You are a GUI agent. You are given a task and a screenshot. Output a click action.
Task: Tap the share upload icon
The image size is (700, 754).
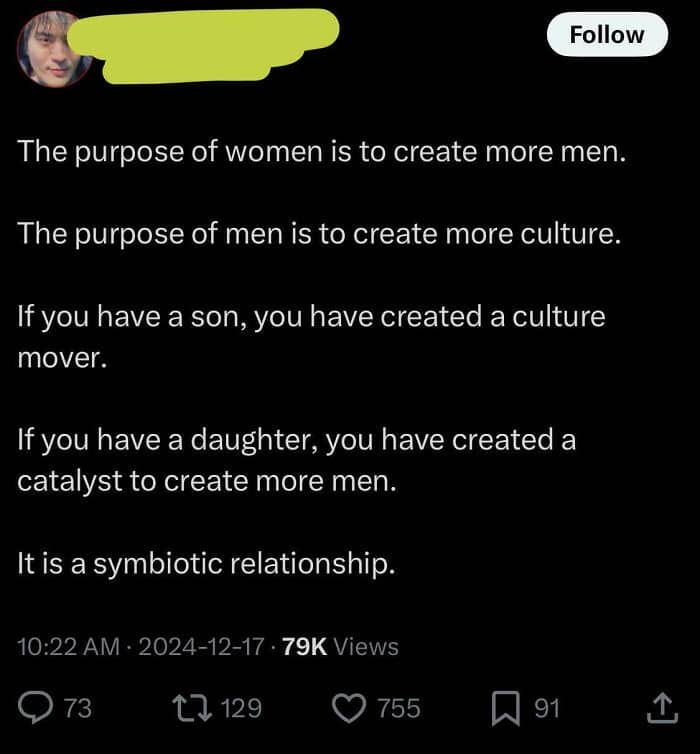[x=662, y=707]
